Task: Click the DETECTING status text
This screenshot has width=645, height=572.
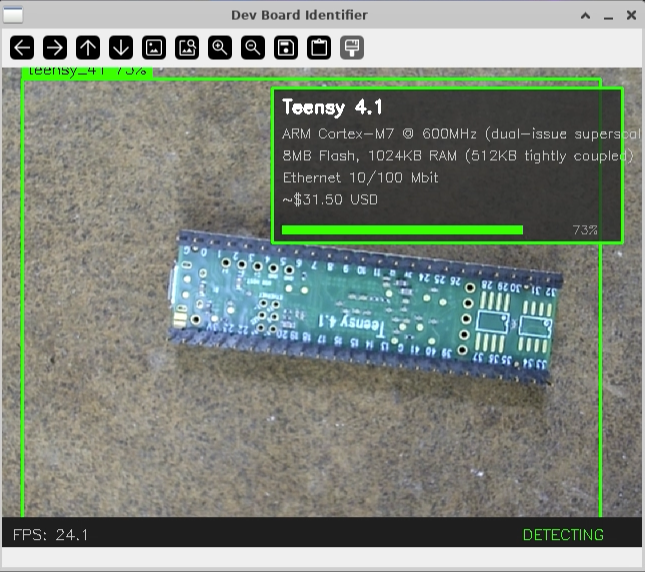Action: coord(563,535)
